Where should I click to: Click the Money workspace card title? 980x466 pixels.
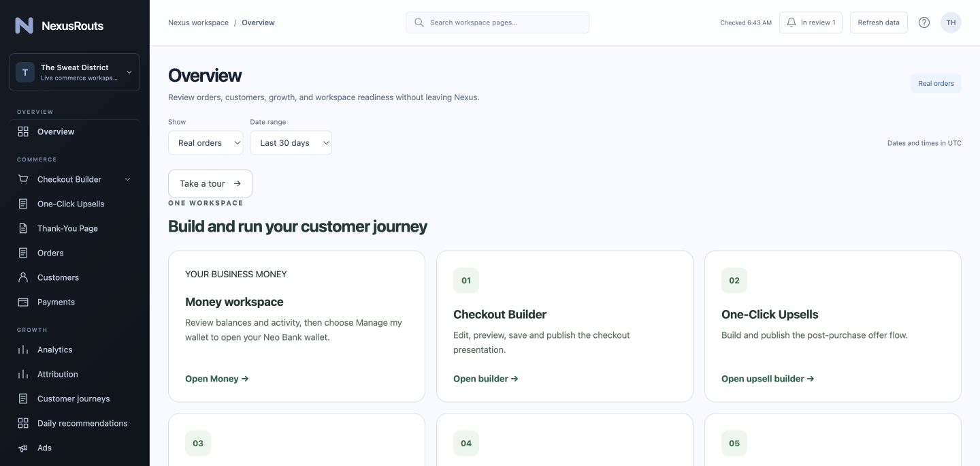234,302
